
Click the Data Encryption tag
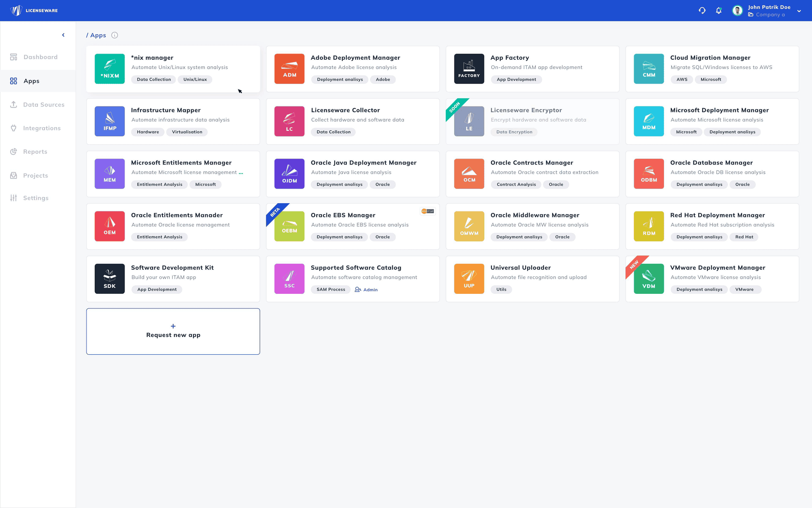coord(514,132)
